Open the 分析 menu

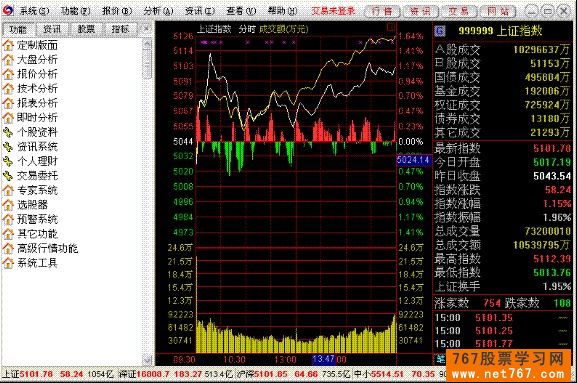[158, 11]
